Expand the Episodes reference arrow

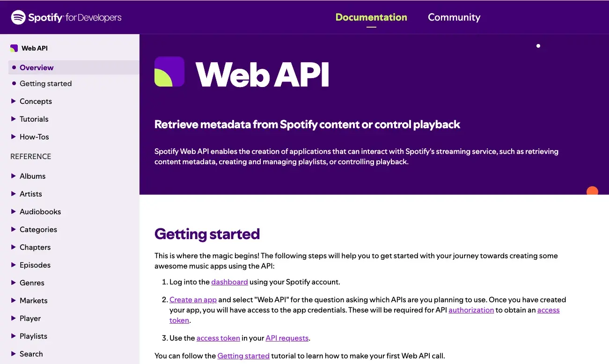pos(14,265)
